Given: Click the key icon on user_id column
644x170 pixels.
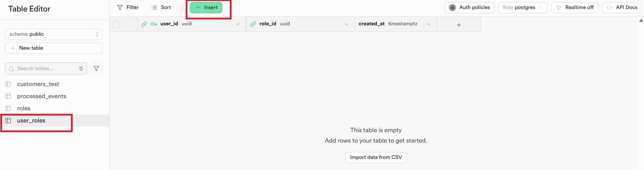Looking at the screenshot, I should point(154,24).
